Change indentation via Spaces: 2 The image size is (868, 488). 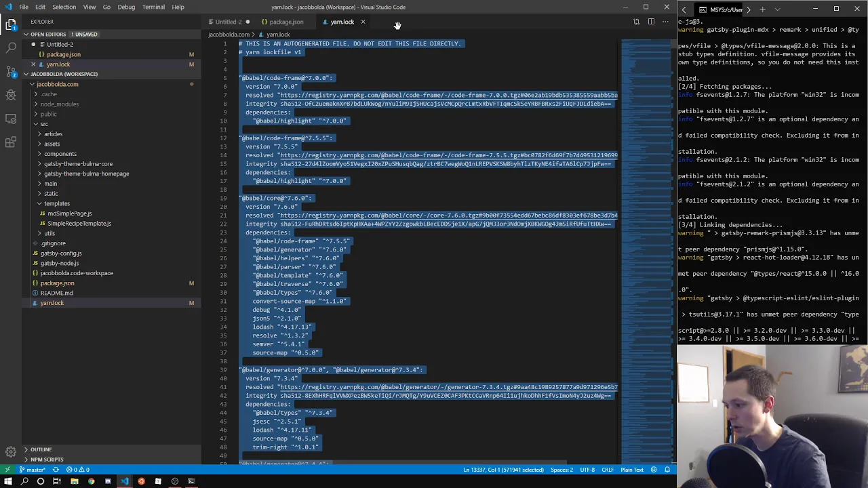point(561,470)
